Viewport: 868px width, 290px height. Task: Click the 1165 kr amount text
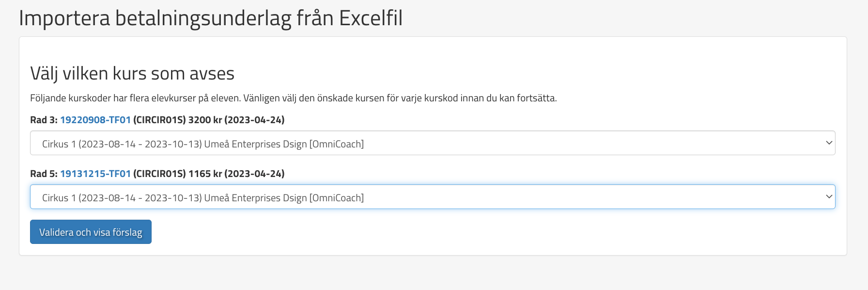click(205, 174)
